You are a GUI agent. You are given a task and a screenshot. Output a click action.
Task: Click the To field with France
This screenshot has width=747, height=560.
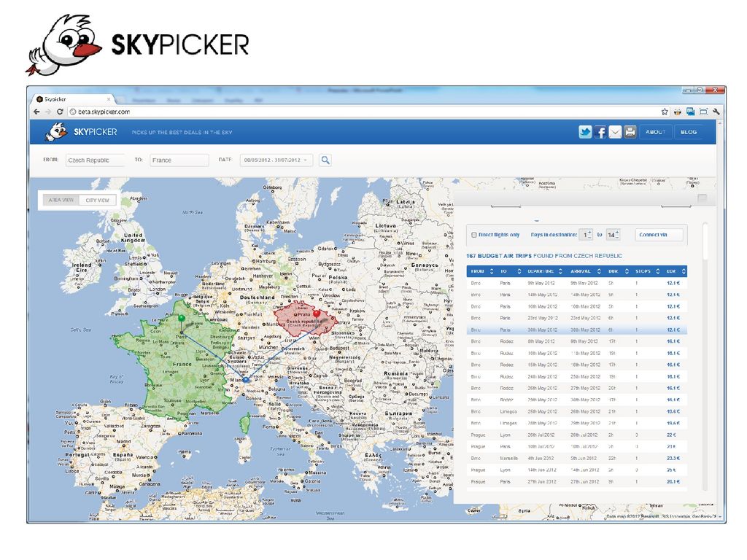pyautogui.click(x=179, y=160)
